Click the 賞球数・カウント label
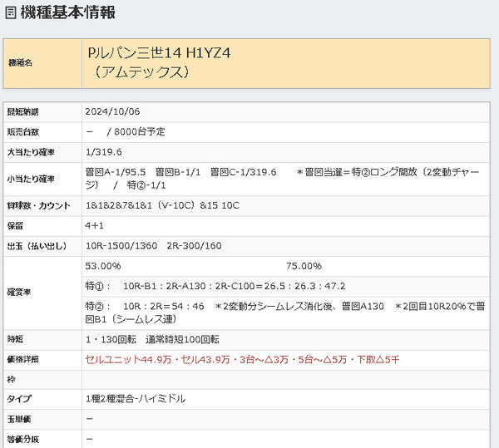The width and height of the screenshot is (499, 448). 39,206
